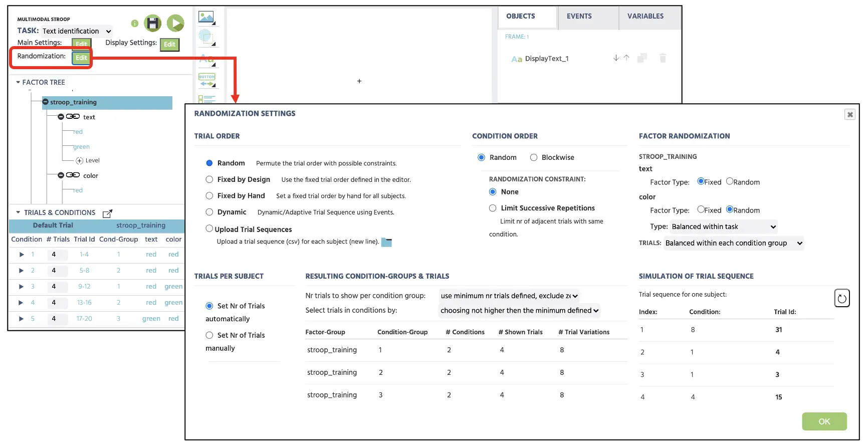The image size is (868, 448).
Task: Duplicate the DisplayText_1 object
Action: (642, 58)
